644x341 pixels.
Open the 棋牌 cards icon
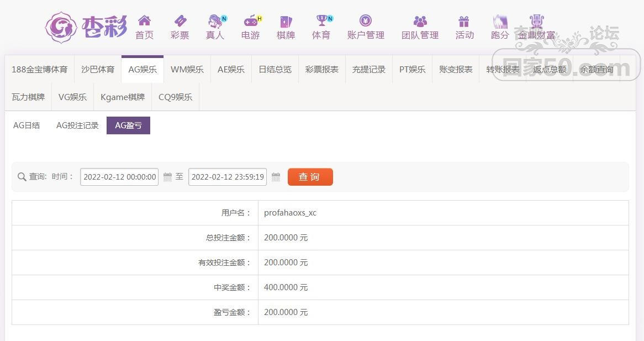click(286, 21)
